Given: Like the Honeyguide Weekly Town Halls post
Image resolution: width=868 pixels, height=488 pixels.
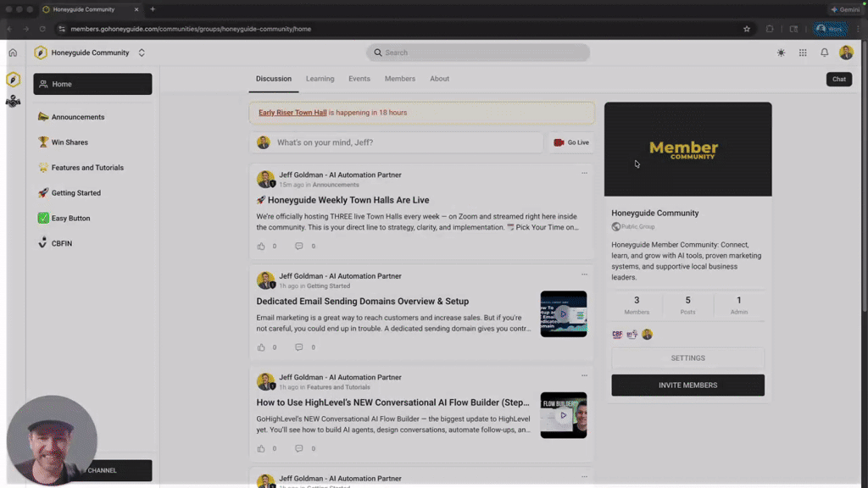Looking at the screenshot, I should coord(261,247).
